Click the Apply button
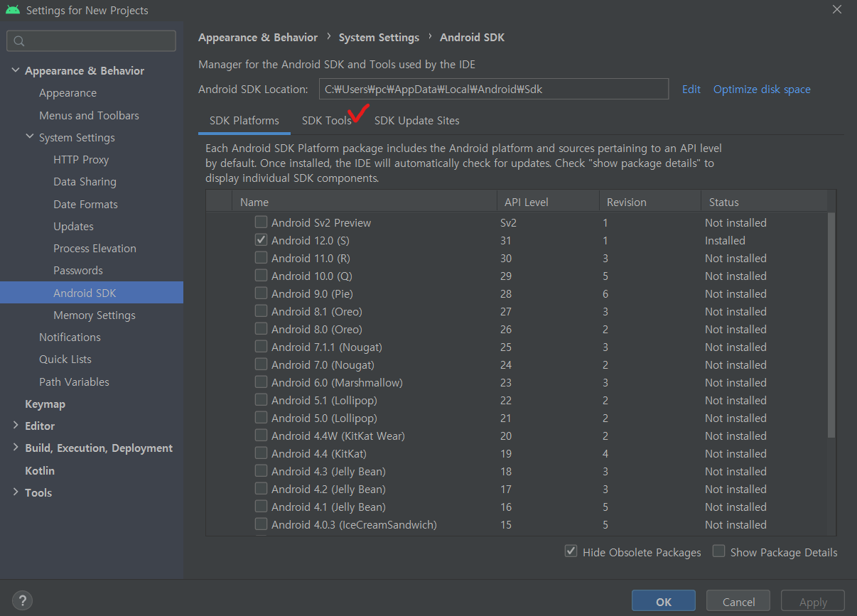This screenshot has width=857, height=616. 813,601
